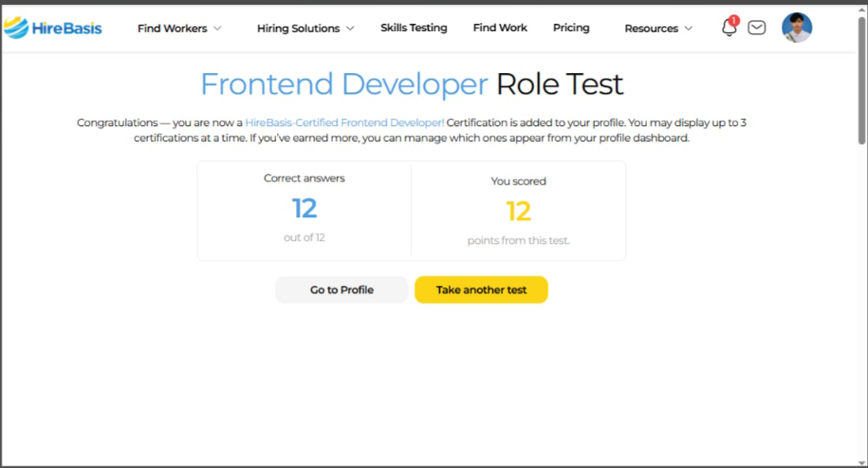Click the 'out of 12' text
The width and height of the screenshot is (868, 468).
coord(304,237)
